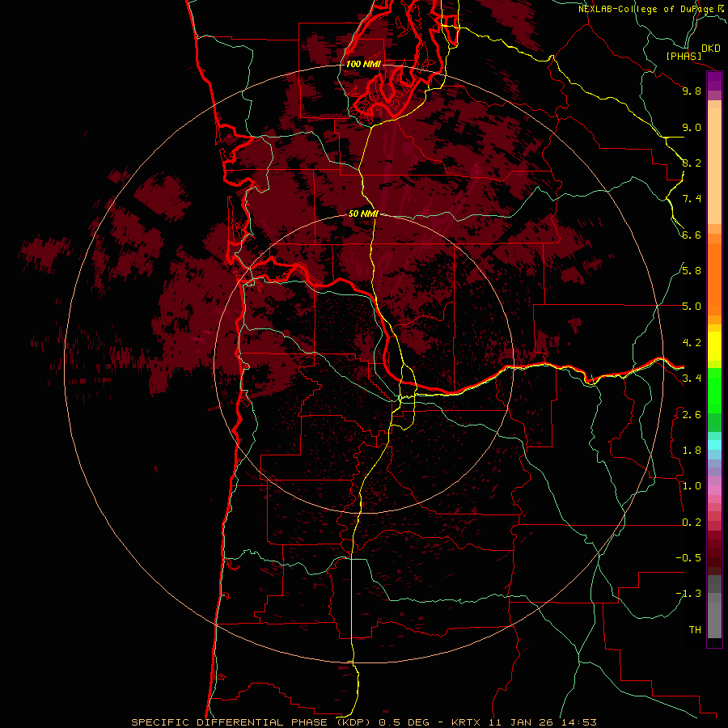
Task: Click the 2.6 scale value
Action: [692, 415]
